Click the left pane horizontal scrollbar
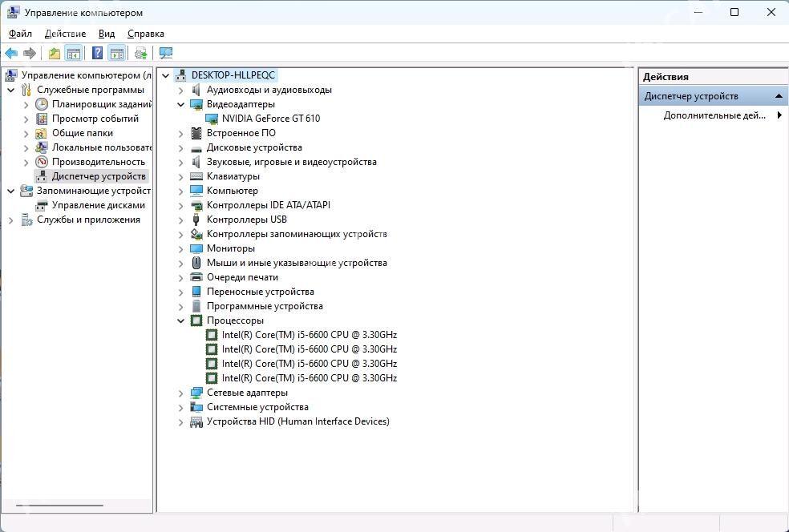Image resolution: width=789 pixels, height=532 pixels. pyautogui.click(x=60, y=506)
